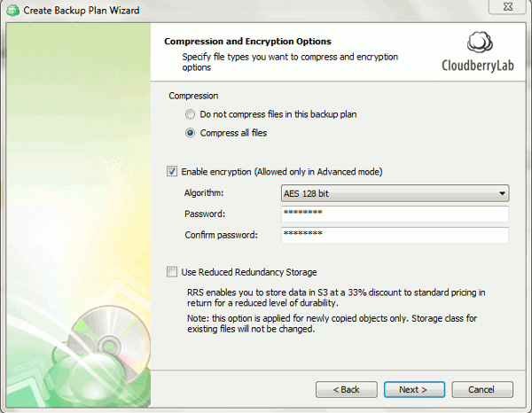Click the Specify file types subtitle text
The image size is (532, 413).
coord(290,62)
